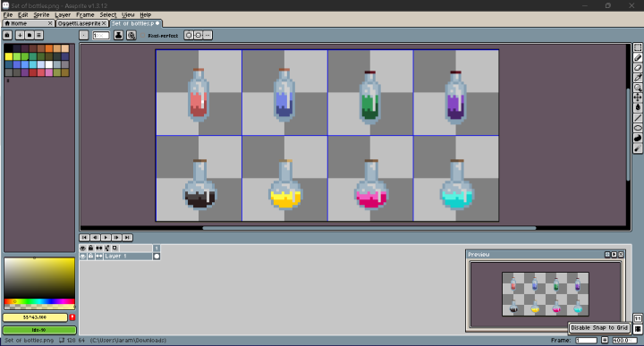This screenshot has height=346, width=644.
Task: Pick the Eyedropper tool
Action: point(638,78)
